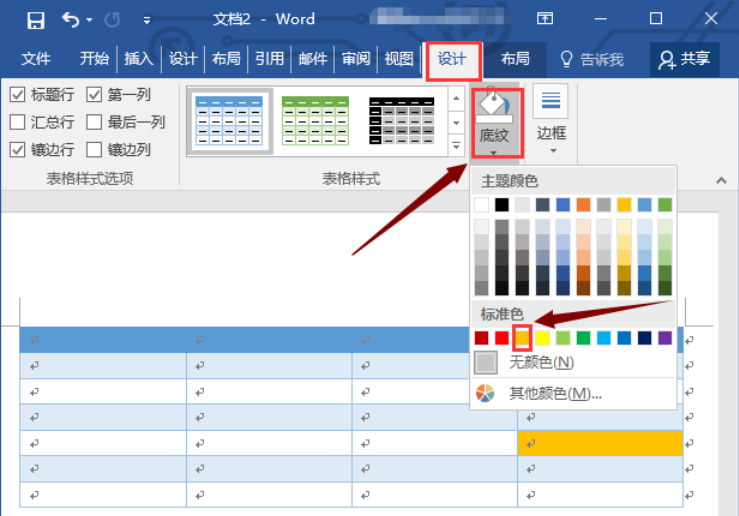
Task: Click the 边框 borders icon
Action: 550,101
